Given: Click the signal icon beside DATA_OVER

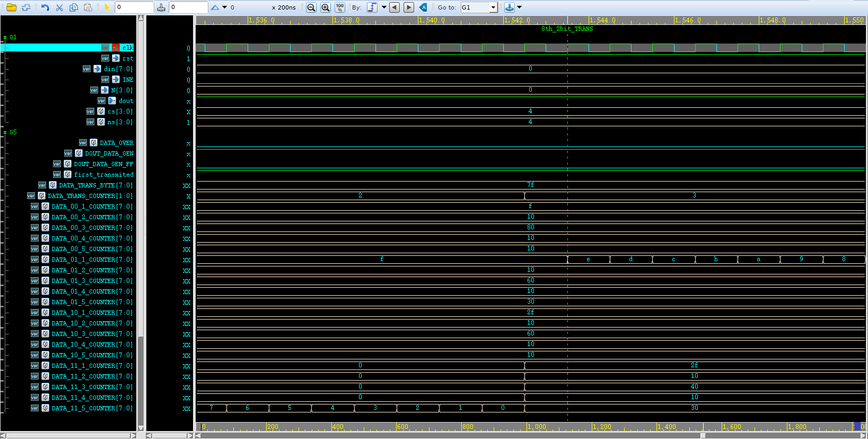Looking at the screenshot, I should 93,143.
